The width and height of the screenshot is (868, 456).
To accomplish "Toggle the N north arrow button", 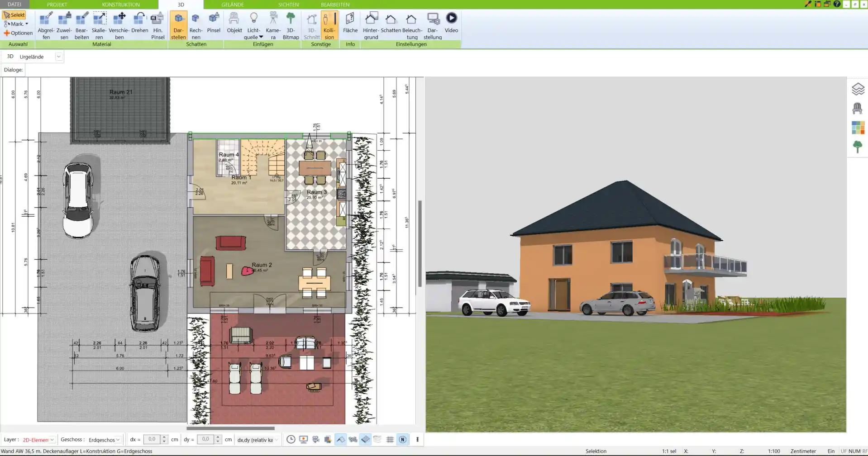I will point(402,439).
